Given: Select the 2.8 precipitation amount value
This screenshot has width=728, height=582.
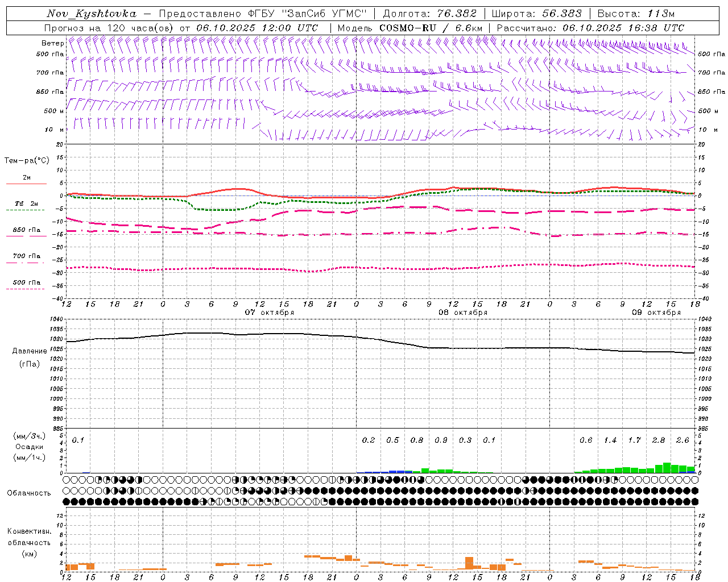Looking at the screenshot, I should point(659,440).
